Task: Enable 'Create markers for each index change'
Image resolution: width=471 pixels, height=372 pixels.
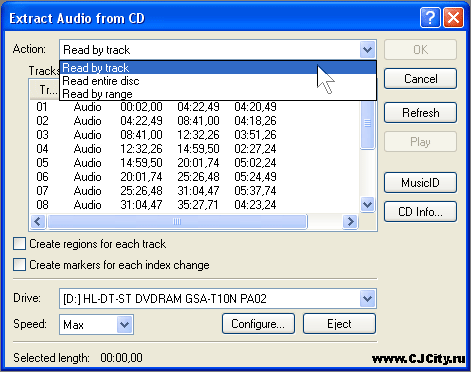Action: pos(19,265)
